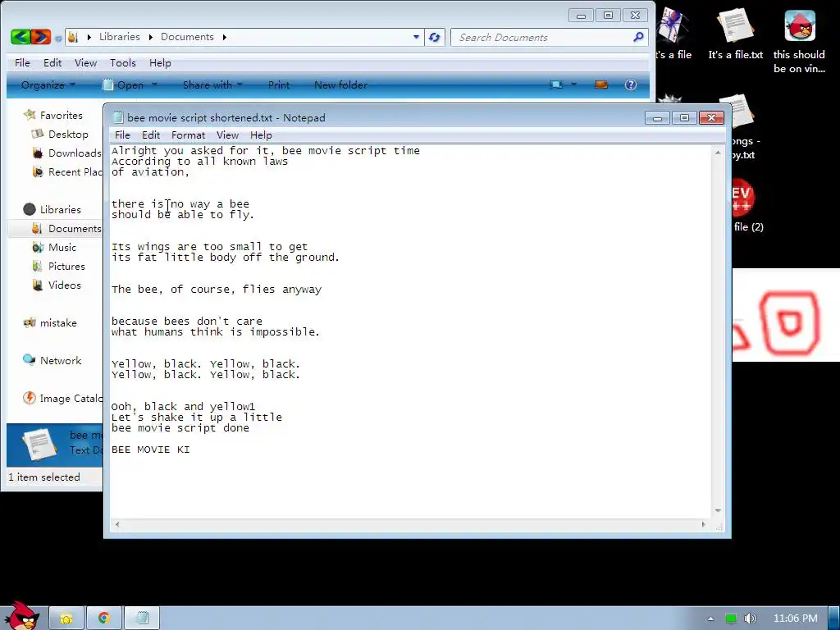Image resolution: width=840 pixels, height=630 pixels.
Task: Expand the recent pages arrow beside Forward button
Action: click(58, 38)
